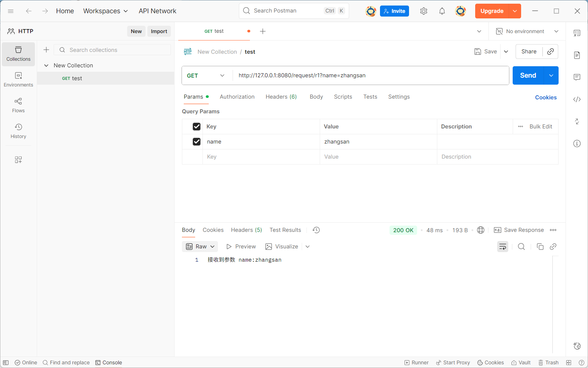Open the tabs list chevron

(479, 31)
